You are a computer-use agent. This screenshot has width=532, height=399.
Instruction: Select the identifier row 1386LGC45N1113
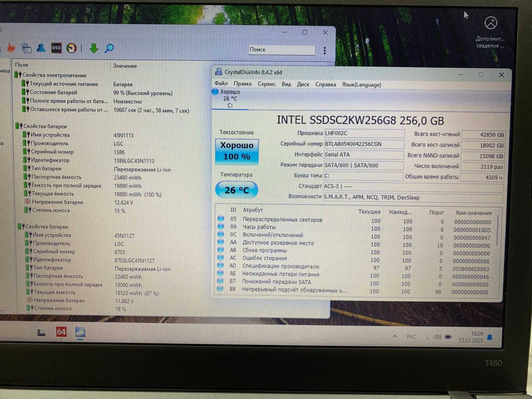89,160
